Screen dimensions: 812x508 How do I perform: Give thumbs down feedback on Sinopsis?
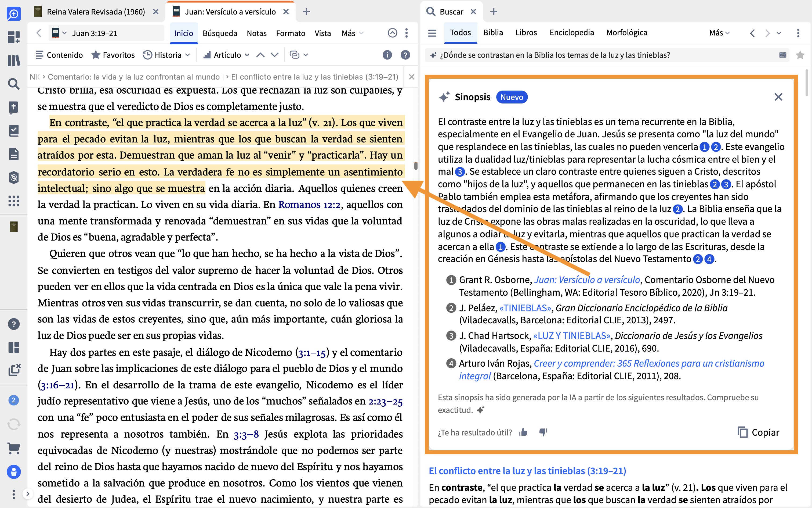click(x=543, y=432)
